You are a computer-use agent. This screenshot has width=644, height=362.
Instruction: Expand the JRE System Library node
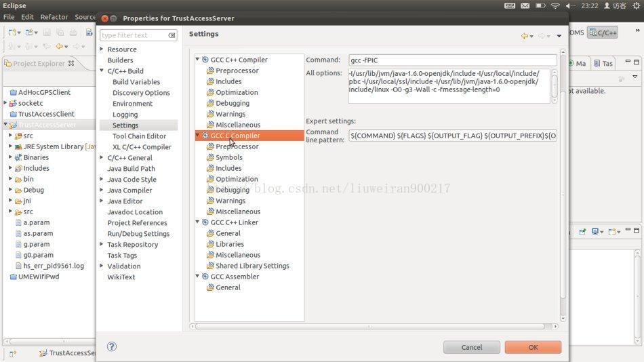(10, 146)
